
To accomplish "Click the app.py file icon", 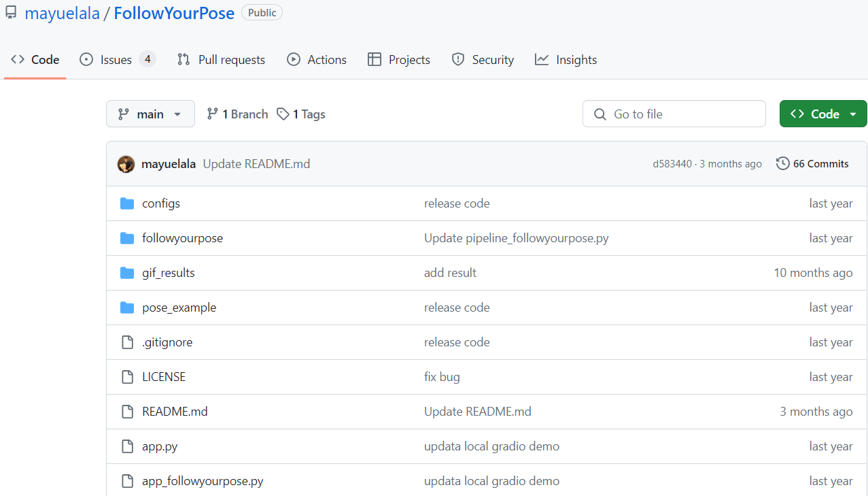I will [127, 446].
